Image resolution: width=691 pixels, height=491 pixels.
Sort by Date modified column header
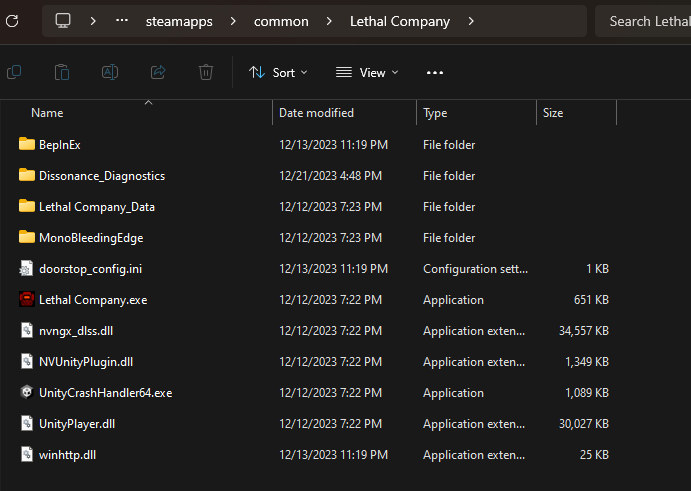coord(316,113)
